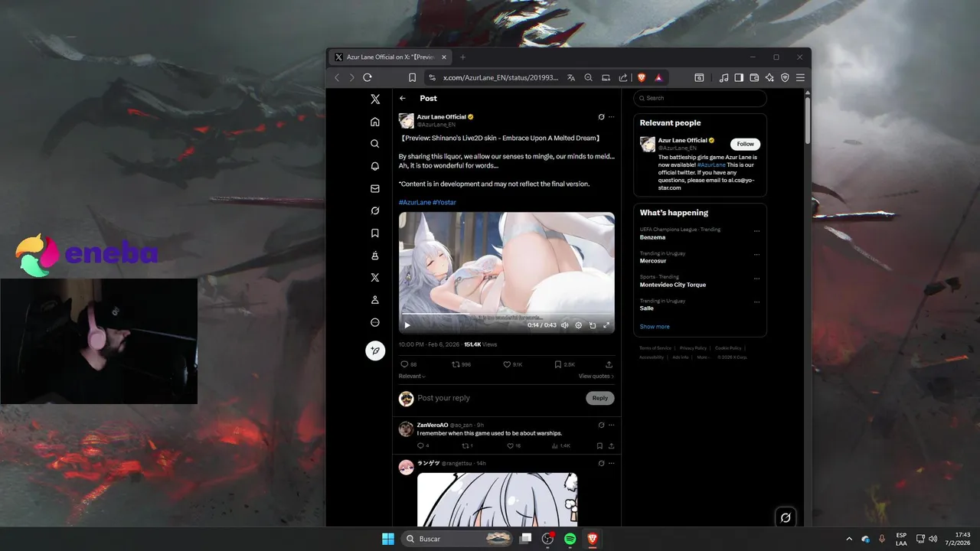Viewport: 980px width, 551px height.
Task: Open site settings icon in address bar
Action: click(x=432, y=77)
